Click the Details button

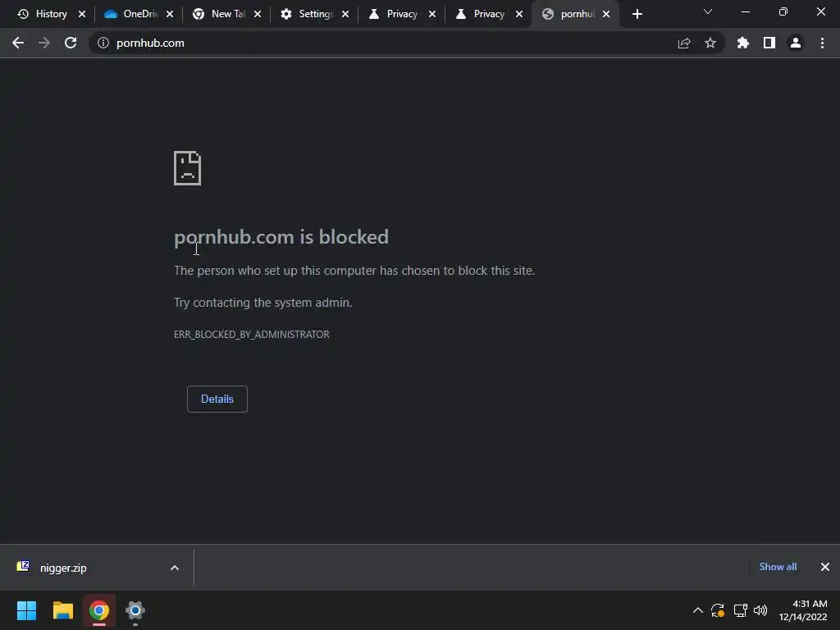click(x=217, y=399)
